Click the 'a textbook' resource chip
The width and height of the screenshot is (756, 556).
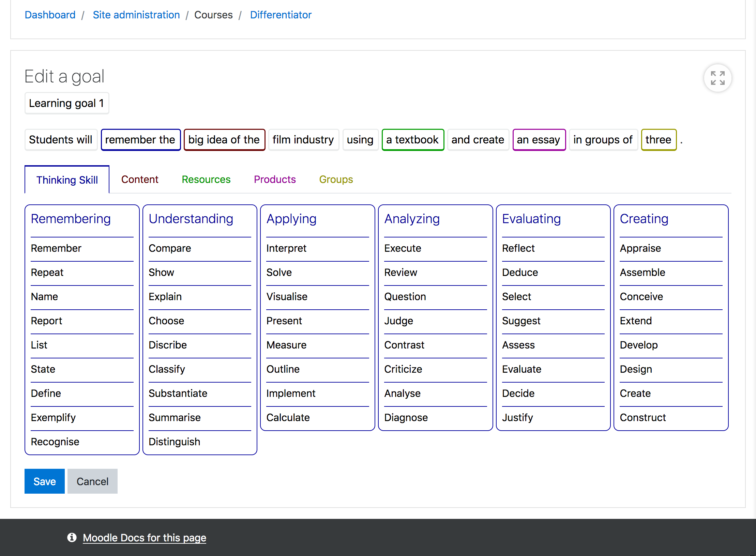(x=412, y=139)
